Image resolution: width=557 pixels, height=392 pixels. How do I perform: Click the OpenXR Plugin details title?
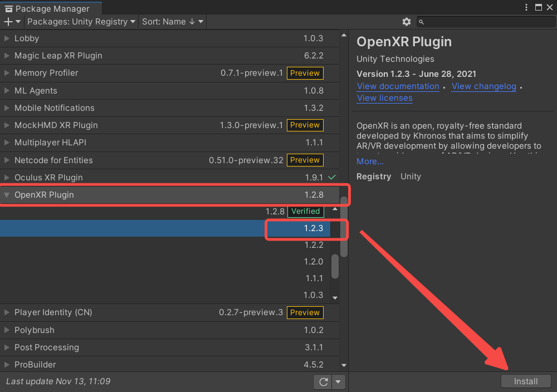tap(404, 42)
